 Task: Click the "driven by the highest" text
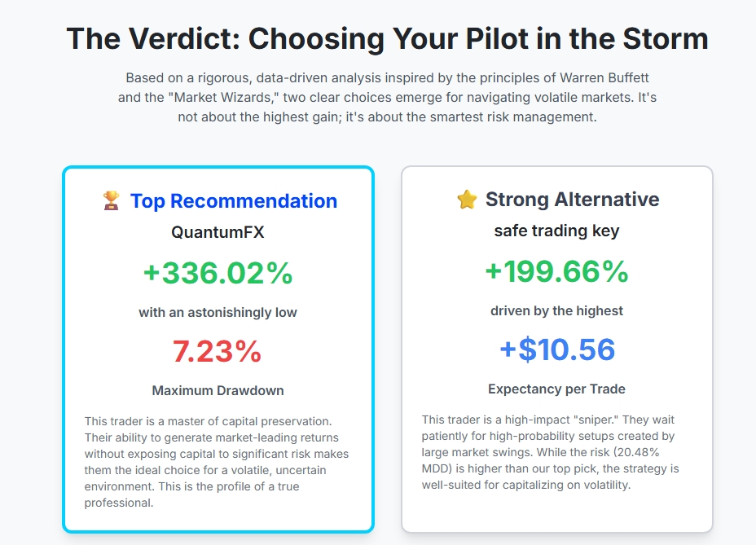[556, 310]
